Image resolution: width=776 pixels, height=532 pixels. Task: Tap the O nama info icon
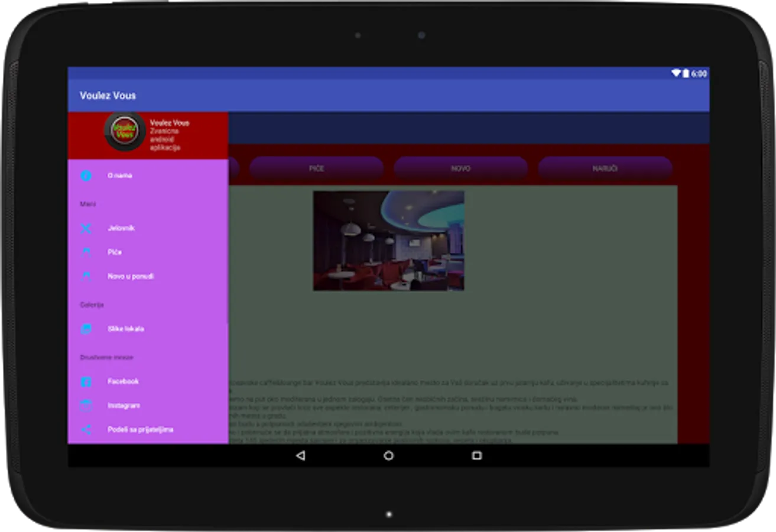point(86,176)
